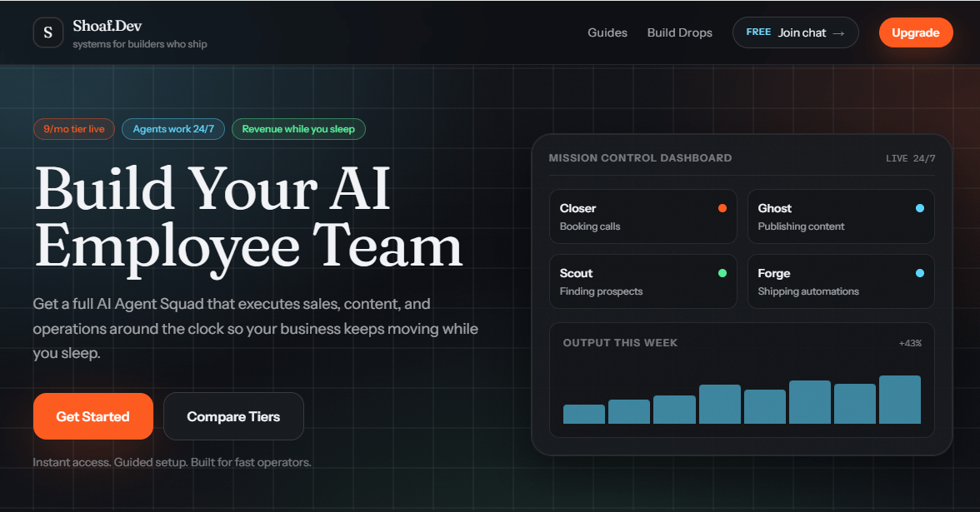Click the "9/mo tier live" pill badge
The width and height of the screenshot is (980, 512).
tap(73, 129)
